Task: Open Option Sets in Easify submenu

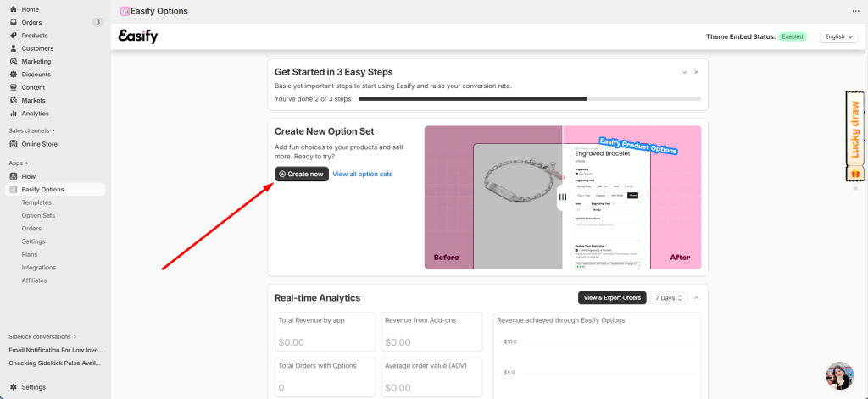Action: 38,216
